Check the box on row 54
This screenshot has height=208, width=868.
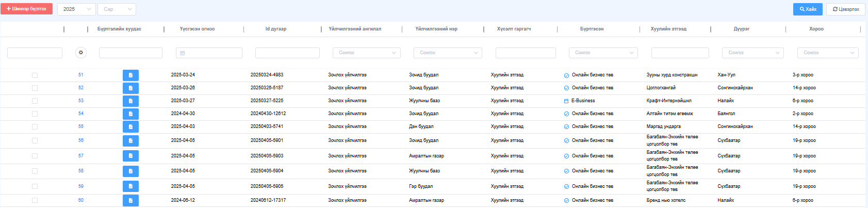[x=35, y=114]
